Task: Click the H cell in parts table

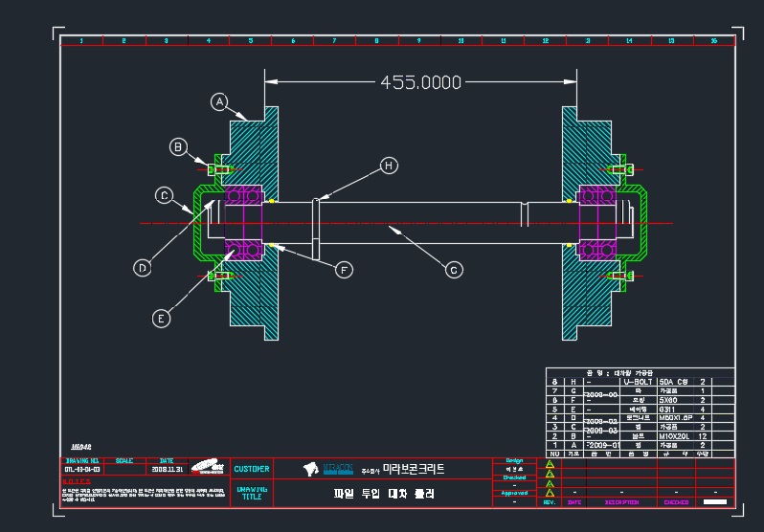Action: pos(573,382)
